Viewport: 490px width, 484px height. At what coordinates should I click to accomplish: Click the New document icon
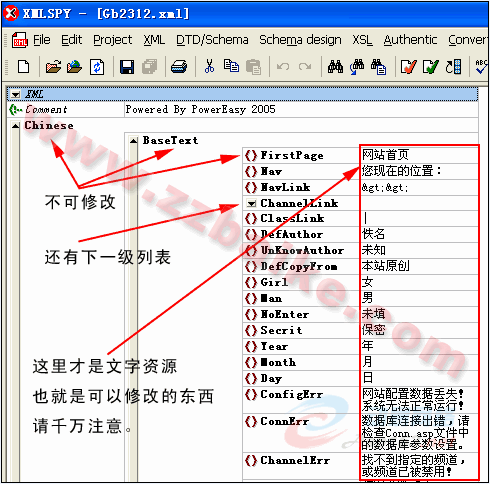[x=23, y=67]
